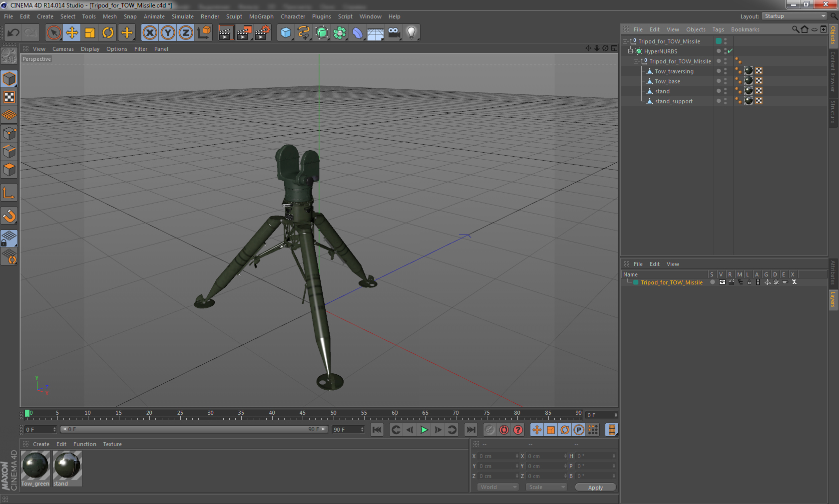Open Render Settings icon
839x504 pixels.
(263, 33)
